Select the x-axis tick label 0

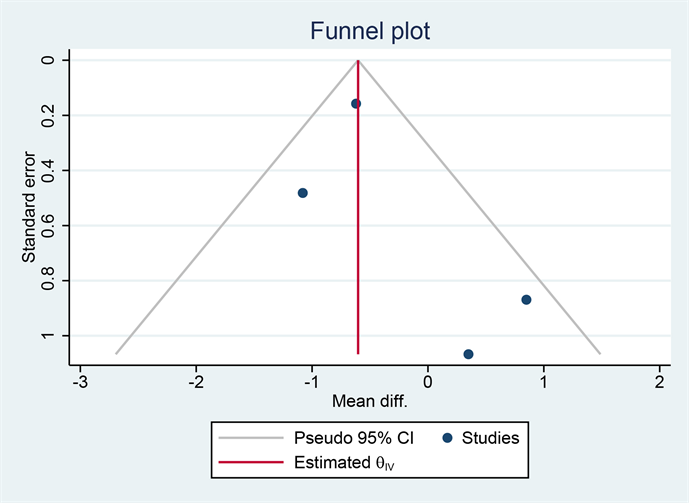428,383
